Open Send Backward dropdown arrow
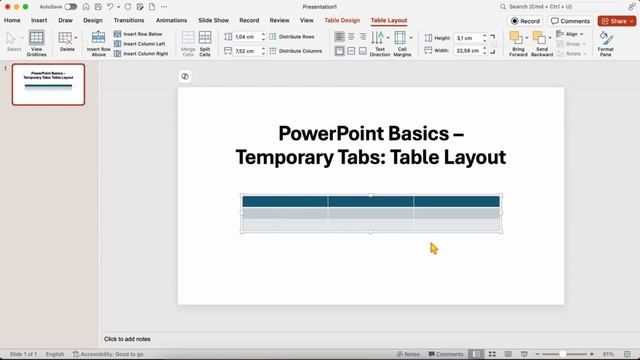The image size is (640, 360). click(550, 38)
